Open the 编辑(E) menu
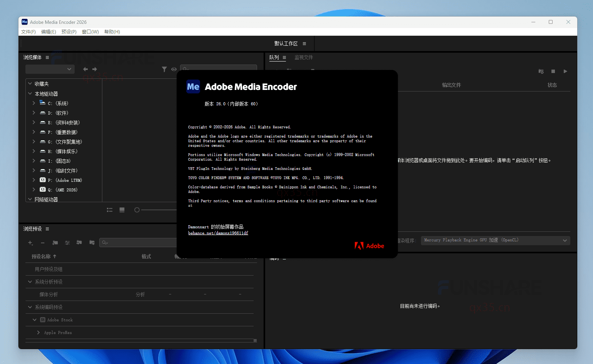Image resolution: width=593 pixels, height=364 pixels. tap(48, 32)
